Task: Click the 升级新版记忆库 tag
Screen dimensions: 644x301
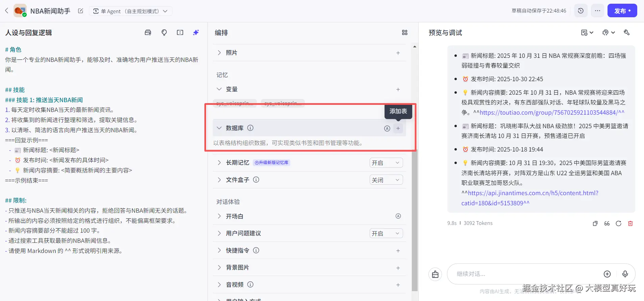Action: (x=272, y=163)
